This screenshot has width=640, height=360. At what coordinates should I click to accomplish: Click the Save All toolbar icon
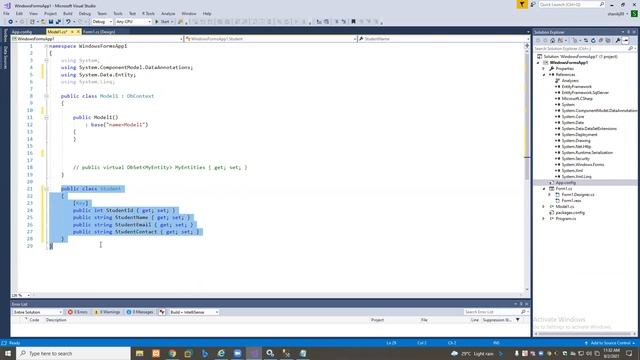click(58, 22)
